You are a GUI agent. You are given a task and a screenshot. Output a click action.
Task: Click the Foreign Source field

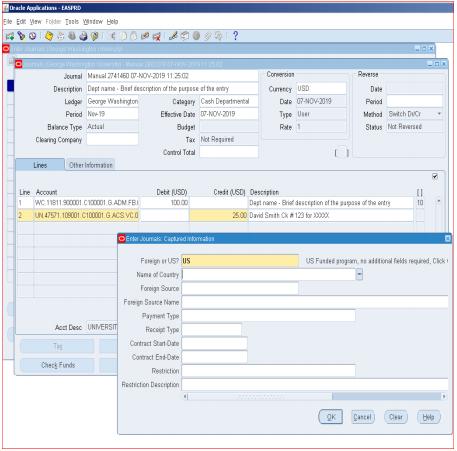(x=240, y=288)
